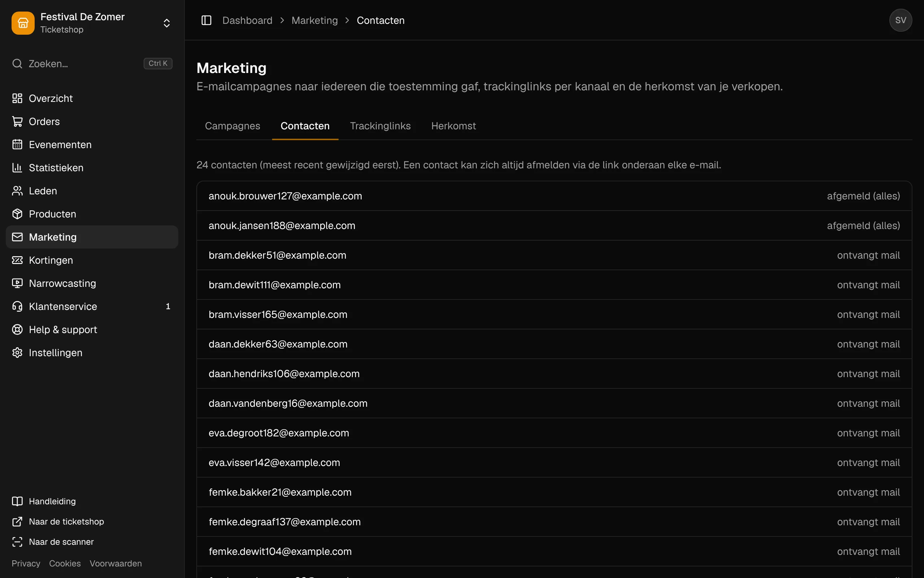Click the Kortingen coupon icon
The image size is (924, 578).
[17, 260]
